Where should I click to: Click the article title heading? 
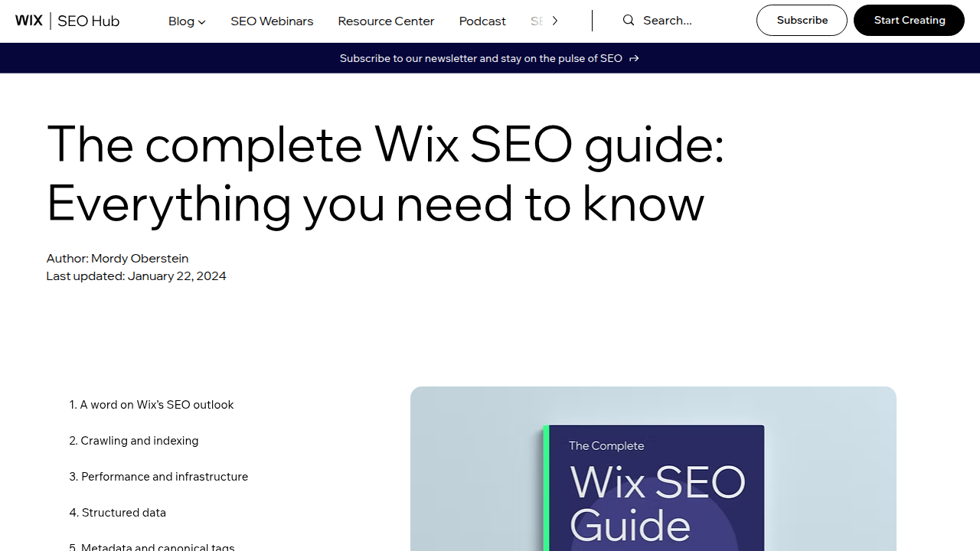click(385, 174)
